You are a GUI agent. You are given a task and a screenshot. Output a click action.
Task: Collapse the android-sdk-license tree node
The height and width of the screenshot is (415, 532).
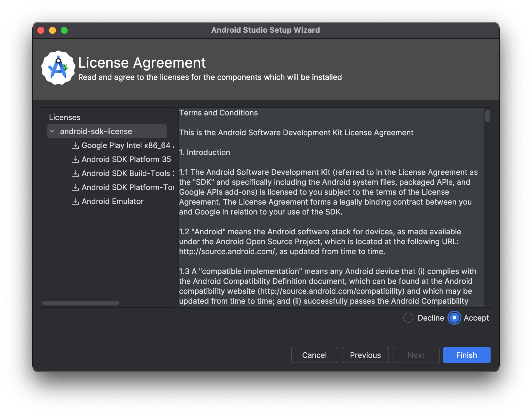[52, 131]
